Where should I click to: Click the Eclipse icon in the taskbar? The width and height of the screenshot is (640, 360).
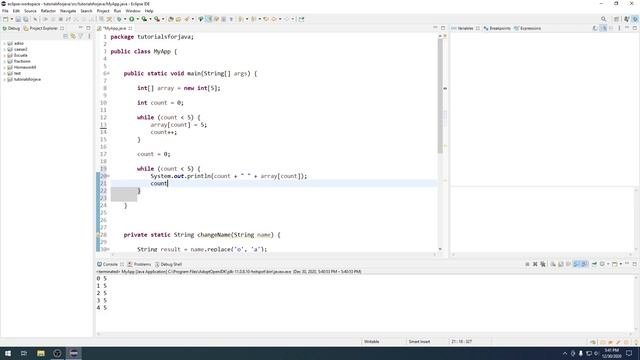[73, 353]
